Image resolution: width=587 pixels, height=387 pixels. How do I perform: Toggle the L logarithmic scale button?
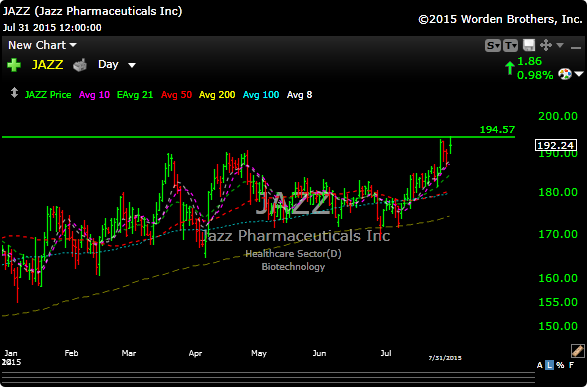coord(549,365)
